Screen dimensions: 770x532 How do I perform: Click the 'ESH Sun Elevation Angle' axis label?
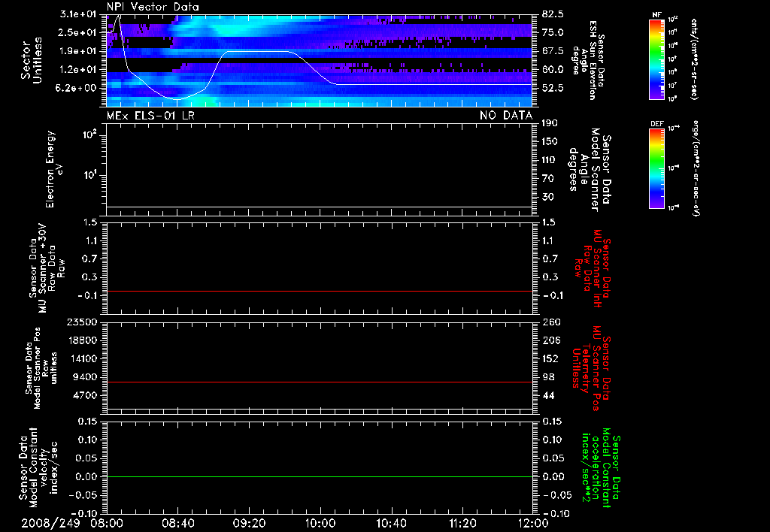(588, 60)
